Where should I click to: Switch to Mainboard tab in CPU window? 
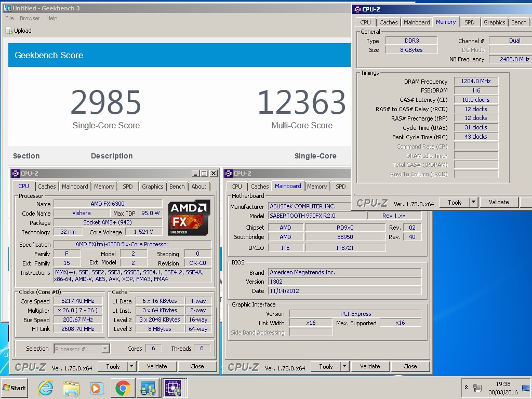(75, 187)
